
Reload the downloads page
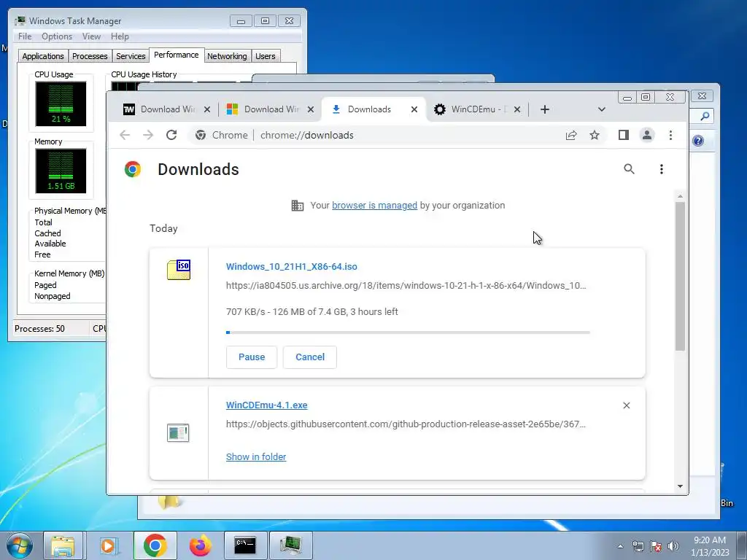pyautogui.click(x=171, y=135)
